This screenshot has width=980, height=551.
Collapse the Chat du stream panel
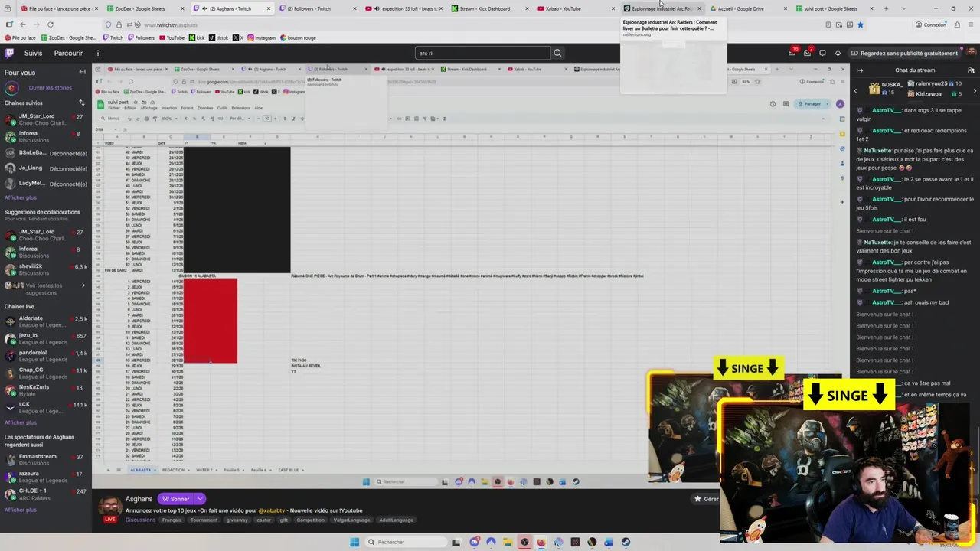(x=859, y=70)
